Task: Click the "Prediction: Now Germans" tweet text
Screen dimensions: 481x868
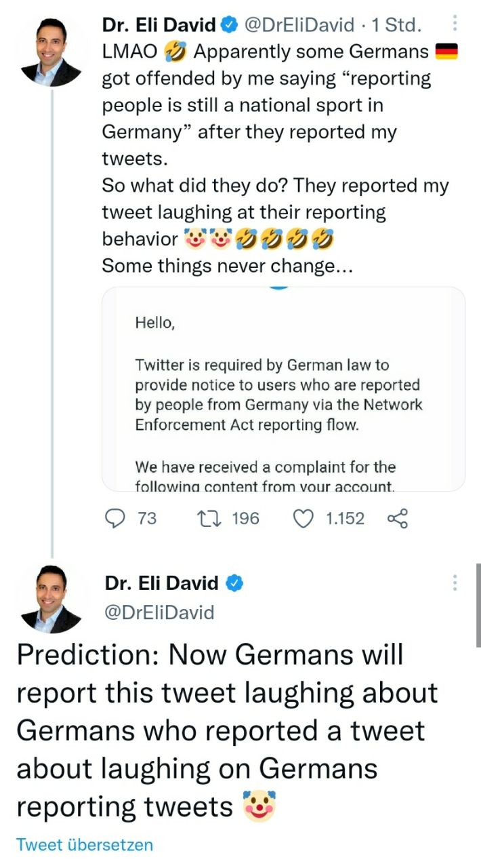Action: click(227, 730)
